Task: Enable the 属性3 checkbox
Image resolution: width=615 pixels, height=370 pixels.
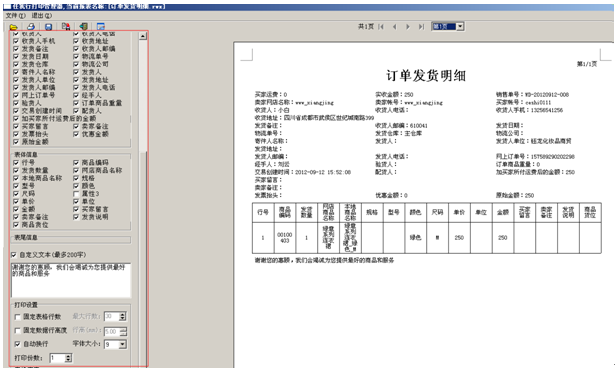Action: click(76, 194)
